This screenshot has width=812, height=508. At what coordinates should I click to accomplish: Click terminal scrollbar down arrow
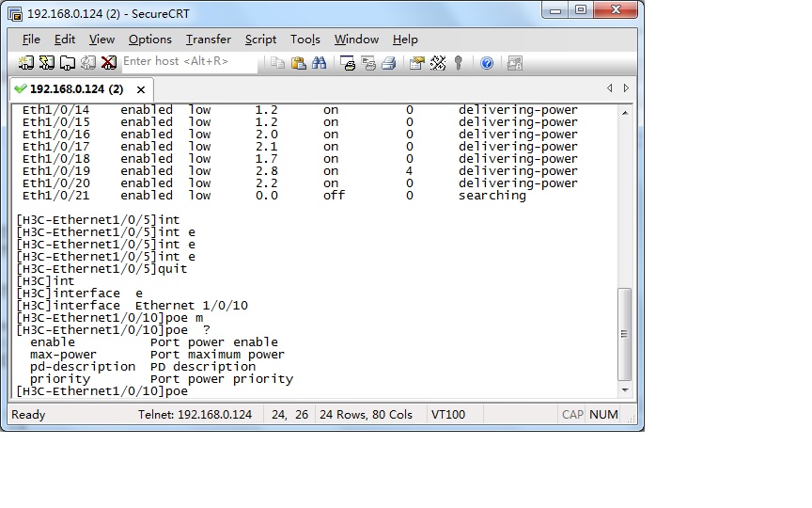click(625, 389)
